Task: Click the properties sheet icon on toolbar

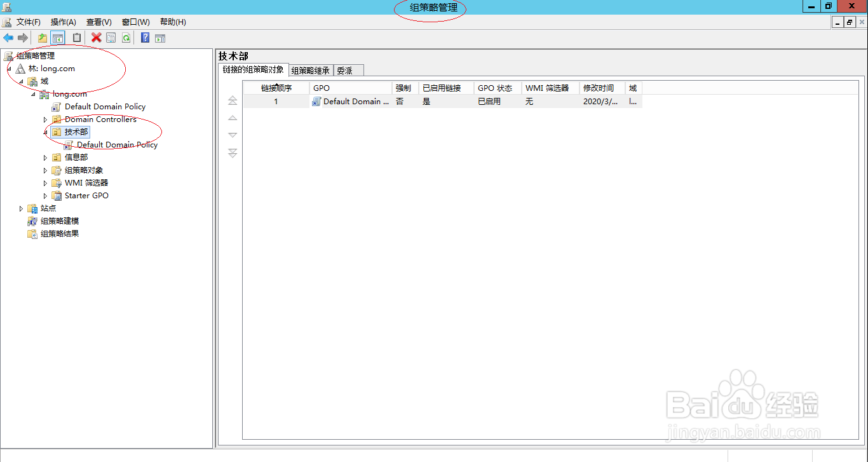Action: click(x=110, y=37)
